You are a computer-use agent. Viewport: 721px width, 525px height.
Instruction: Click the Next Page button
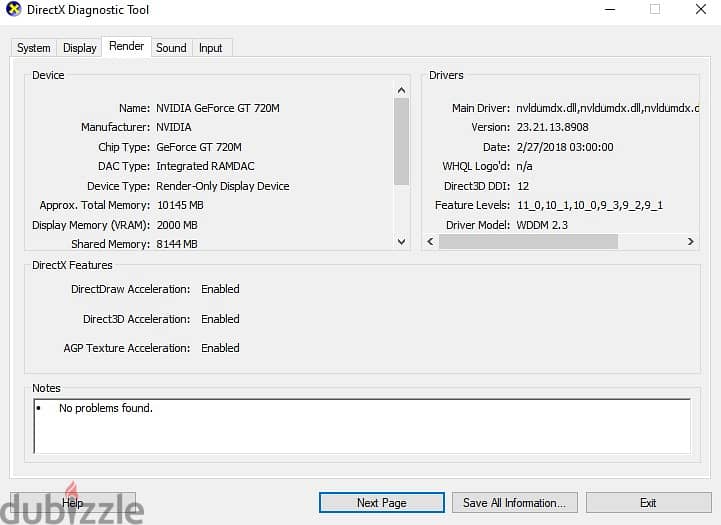pos(382,502)
